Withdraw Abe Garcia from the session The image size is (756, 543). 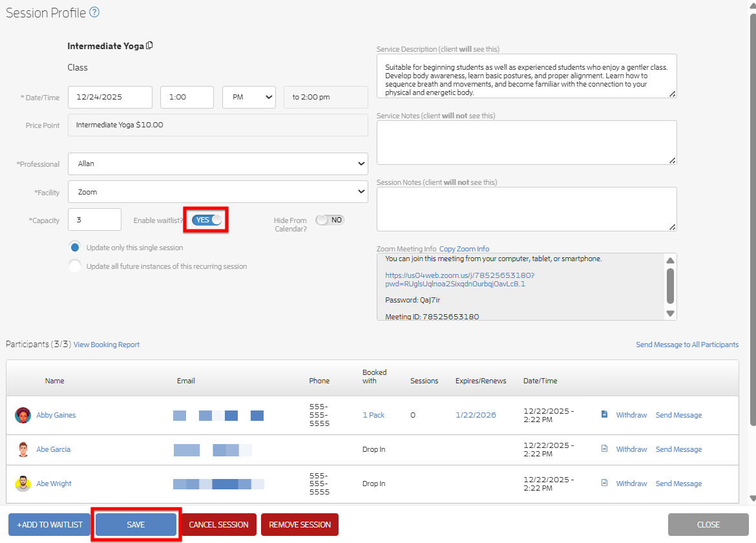click(x=631, y=449)
